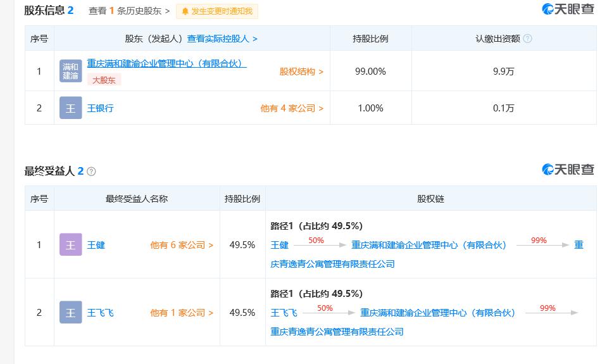Click the 王飞飞 avatar icon
This screenshot has width=607, height=364.
(x=70, y=313)
